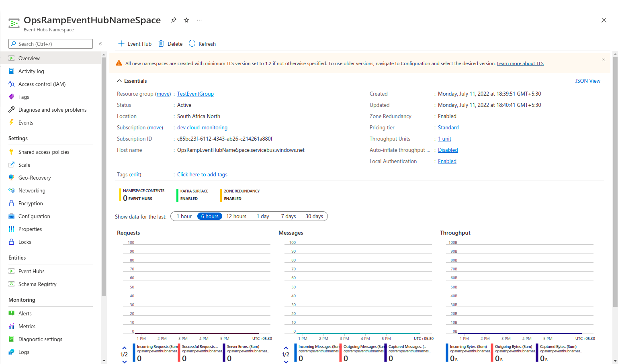
Task: Click the Overview sidebar icon
Action: (x=12, y=58)
